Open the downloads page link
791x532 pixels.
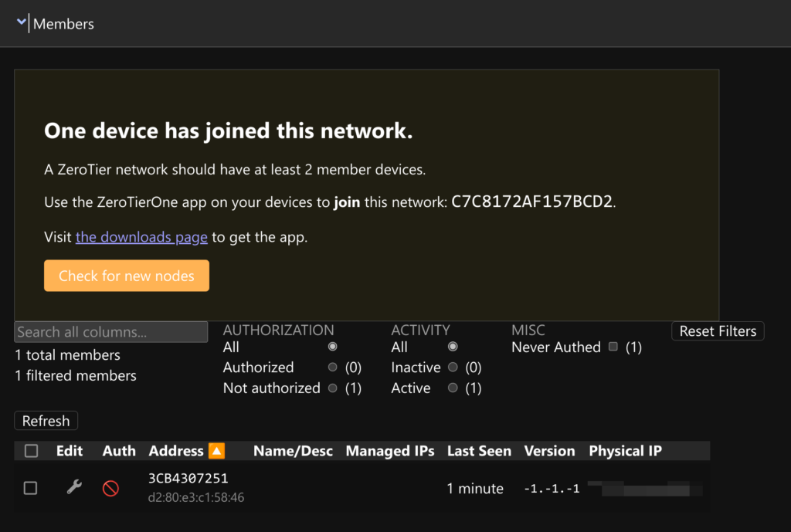(x=141, y=237)
